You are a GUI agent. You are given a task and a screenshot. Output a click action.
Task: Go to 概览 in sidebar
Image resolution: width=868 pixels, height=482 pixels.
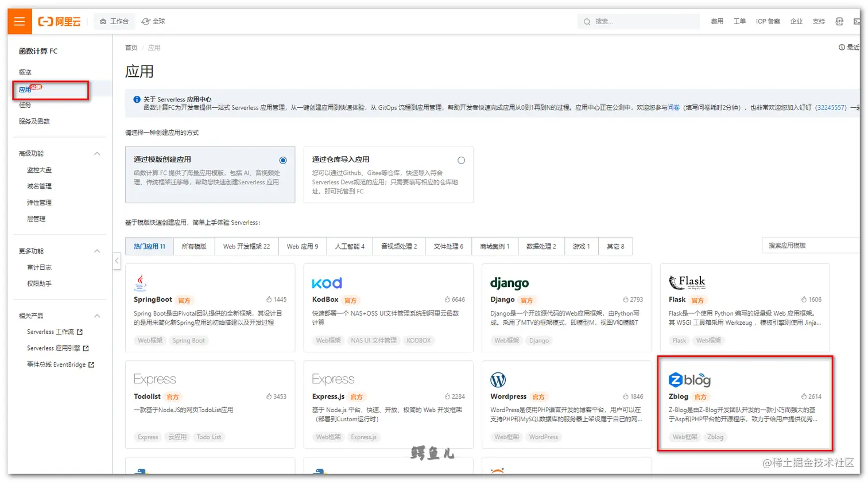pos(25,72)
